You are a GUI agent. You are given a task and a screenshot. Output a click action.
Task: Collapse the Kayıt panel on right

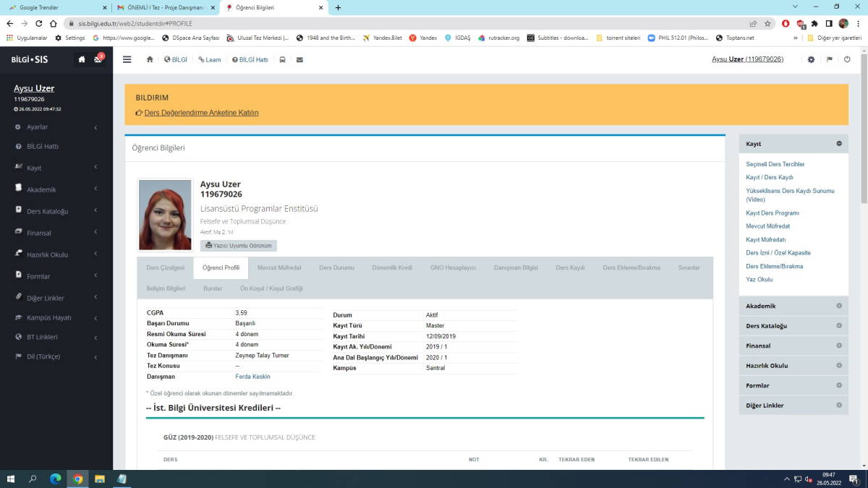click(x=839, y=144)
